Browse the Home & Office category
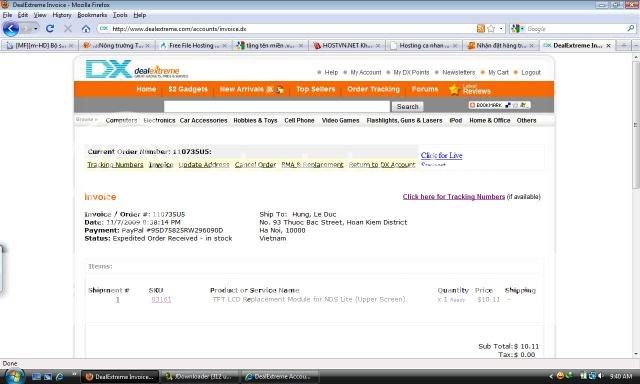The width and height of the screenshot is (640, 384). (x=490, y=120)
